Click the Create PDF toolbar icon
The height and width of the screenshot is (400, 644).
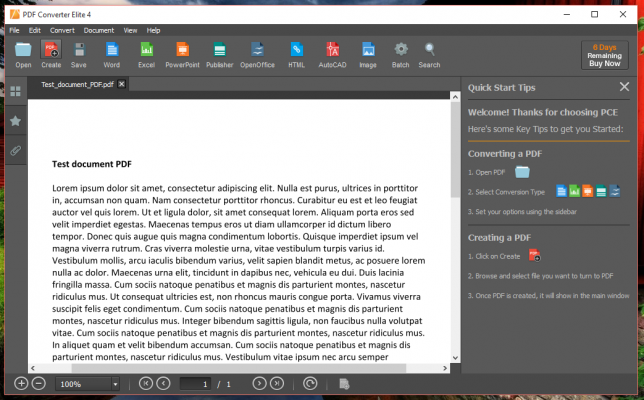[51, 54]
